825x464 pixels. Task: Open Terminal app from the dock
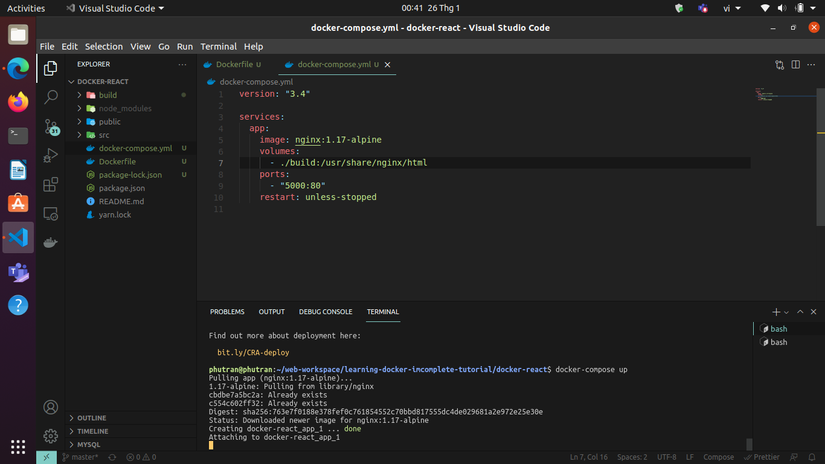(18, 136)
